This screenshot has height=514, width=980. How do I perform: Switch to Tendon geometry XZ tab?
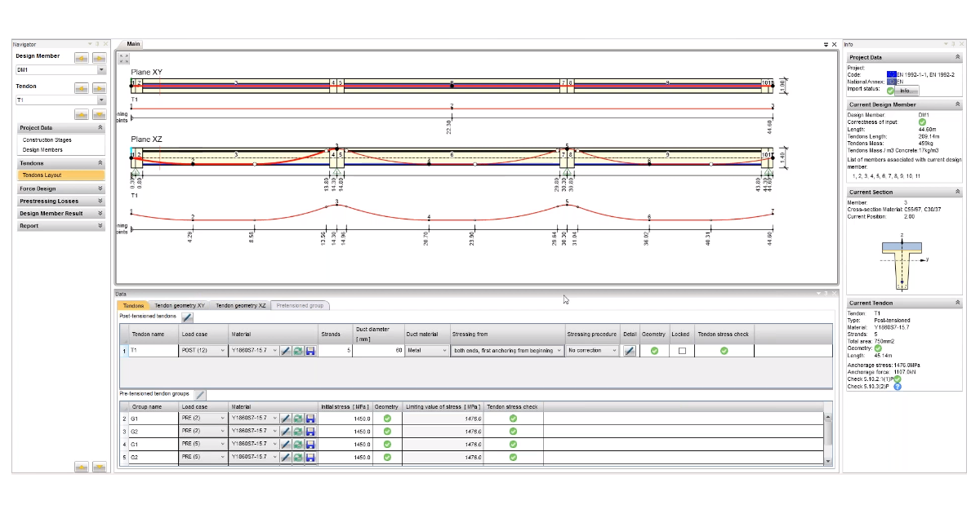tap(240, 305)
